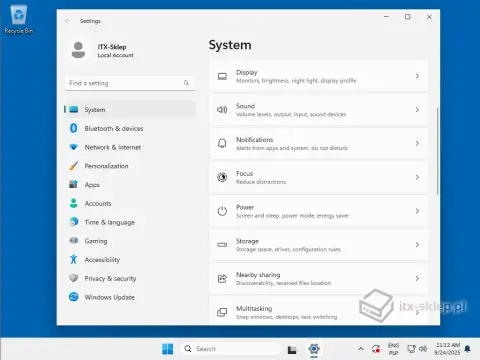The image size is (480, 360).
Task: Open Time & language settings
Action: pyautogui.click(x=130, y=222)
